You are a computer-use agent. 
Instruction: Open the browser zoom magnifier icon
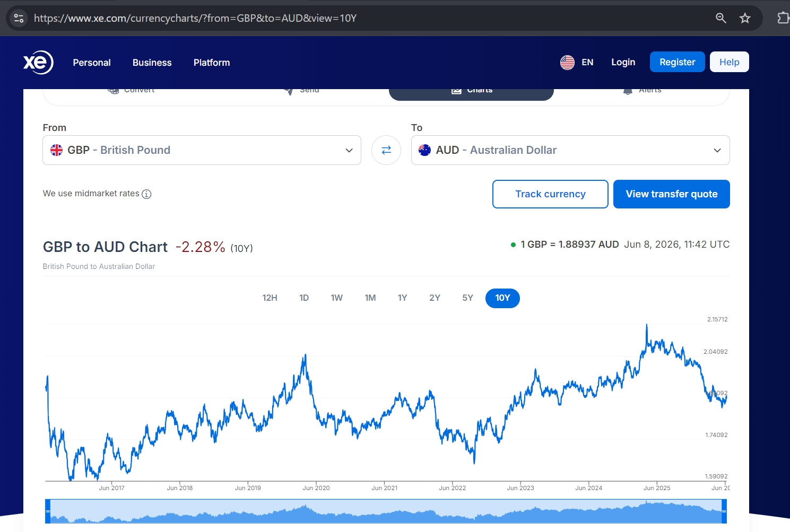coord(720,18)
